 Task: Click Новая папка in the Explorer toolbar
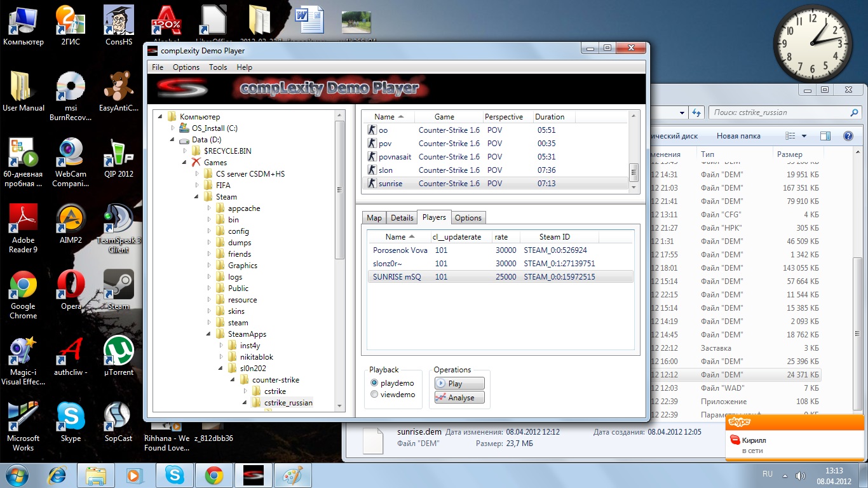click(738, 136)
